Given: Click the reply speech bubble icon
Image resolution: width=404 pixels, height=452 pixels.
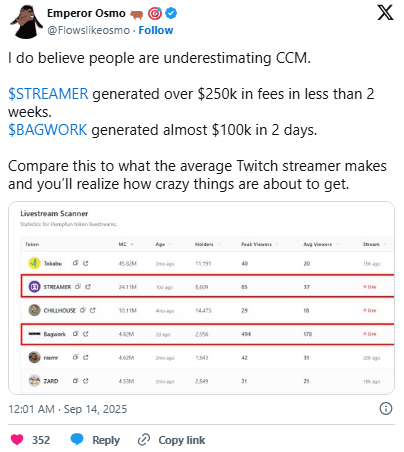Looking at the screenshot, I should (x=77, y=439).
